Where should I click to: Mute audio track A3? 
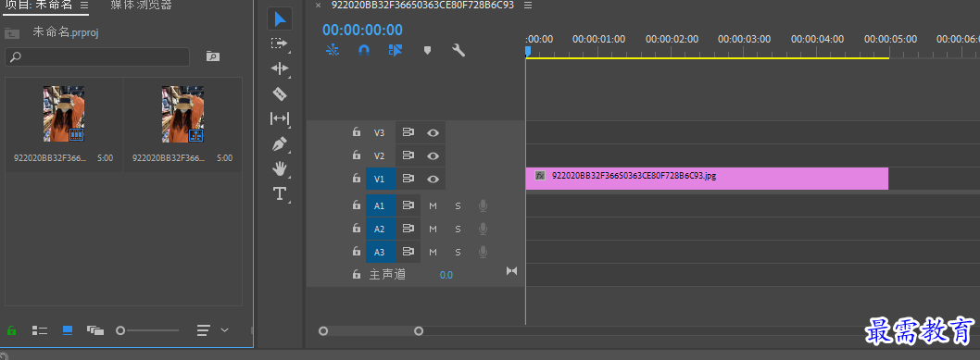(x=433, y=252)
